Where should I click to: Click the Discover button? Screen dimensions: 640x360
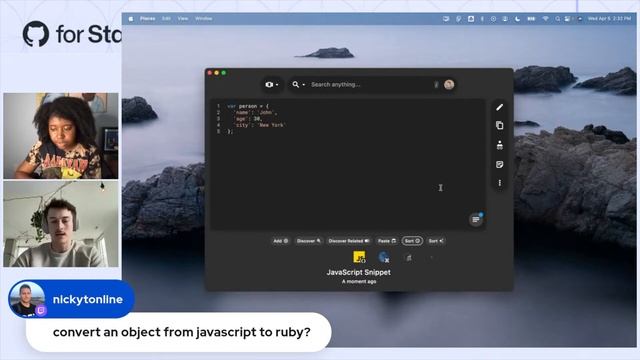tap(309, 241)
